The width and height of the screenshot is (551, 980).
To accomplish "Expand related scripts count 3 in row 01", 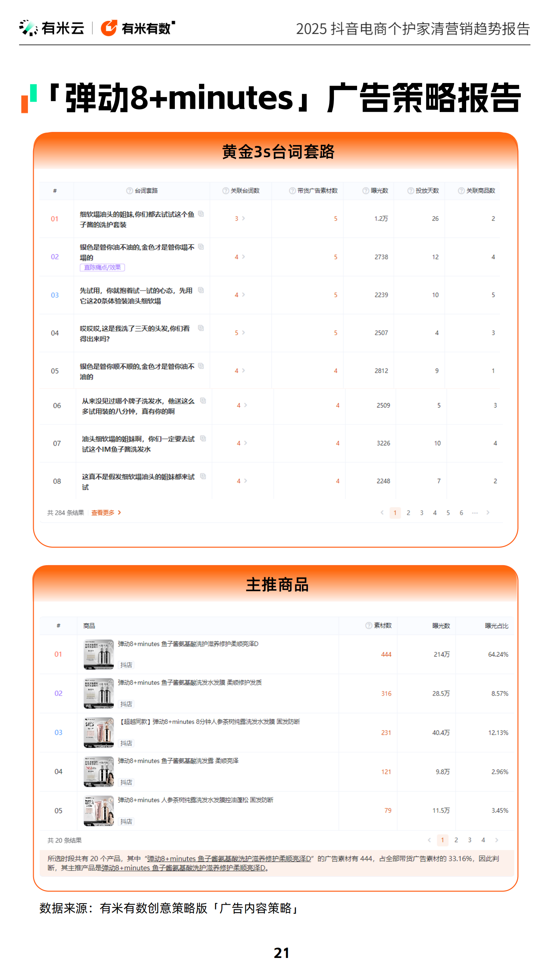I will (x=240, y=218).
